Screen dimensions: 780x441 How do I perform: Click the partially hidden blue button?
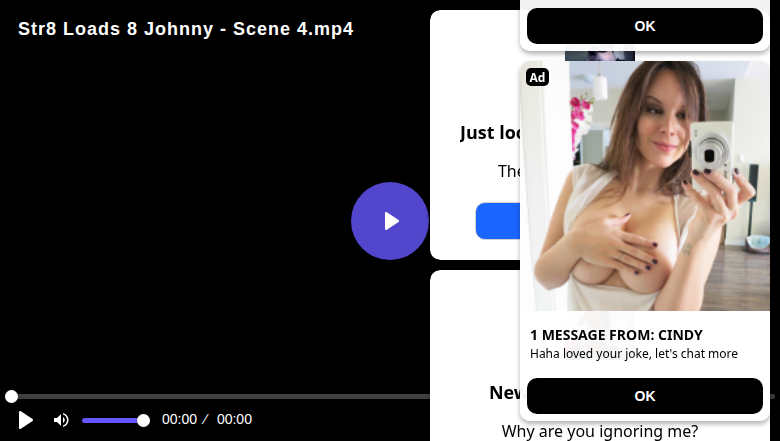(497, 221)
